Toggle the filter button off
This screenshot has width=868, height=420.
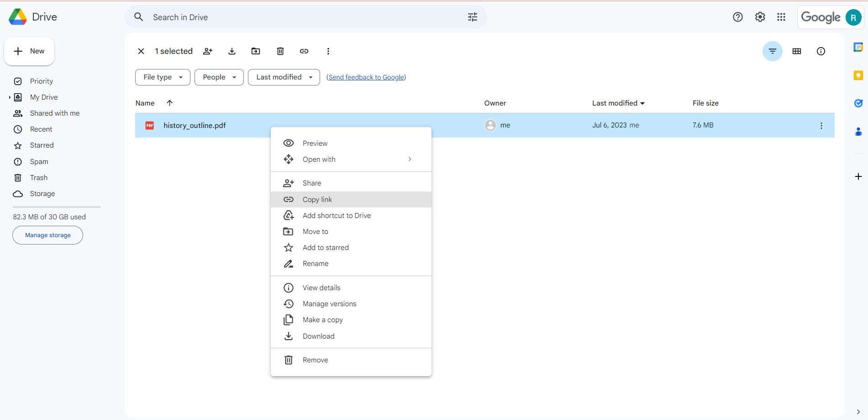[x=773, y=51]
